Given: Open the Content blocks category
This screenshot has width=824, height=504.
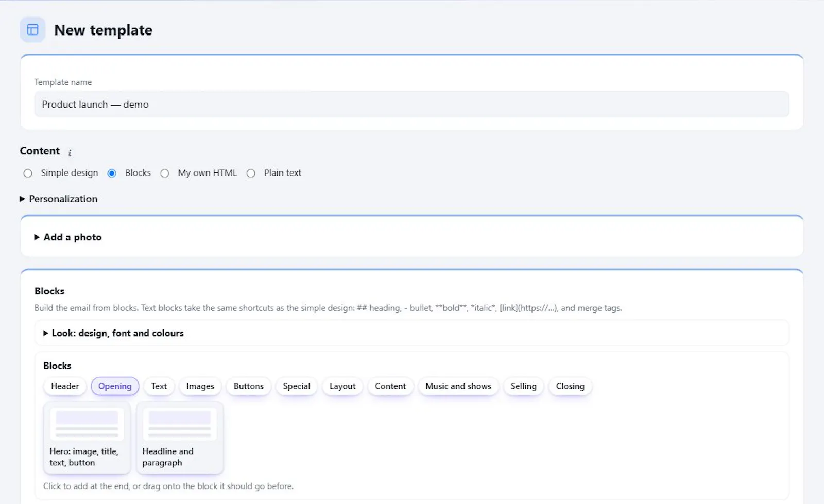Looking at the screenshot, I should pos(390,386).
